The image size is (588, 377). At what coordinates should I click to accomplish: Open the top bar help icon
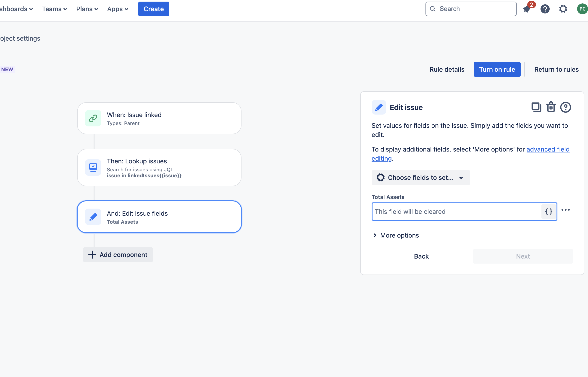pyautogui.click(x=545, y=9)
